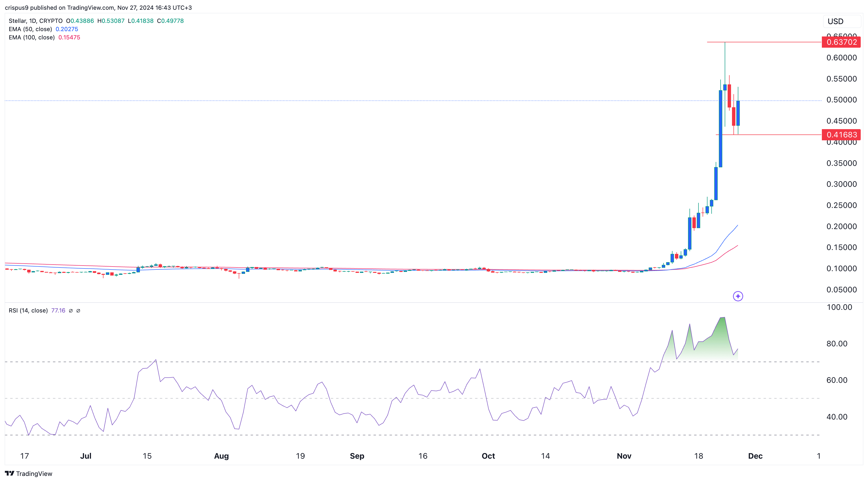The height and width of the screenshot is (482, 868).
Task: Click the Stellar, 1D, CRYPTO symbol title
Action: (35, 21)
